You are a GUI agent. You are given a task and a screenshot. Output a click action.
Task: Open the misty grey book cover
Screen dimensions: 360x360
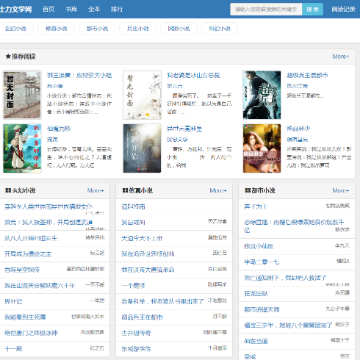tap(142, 148)
